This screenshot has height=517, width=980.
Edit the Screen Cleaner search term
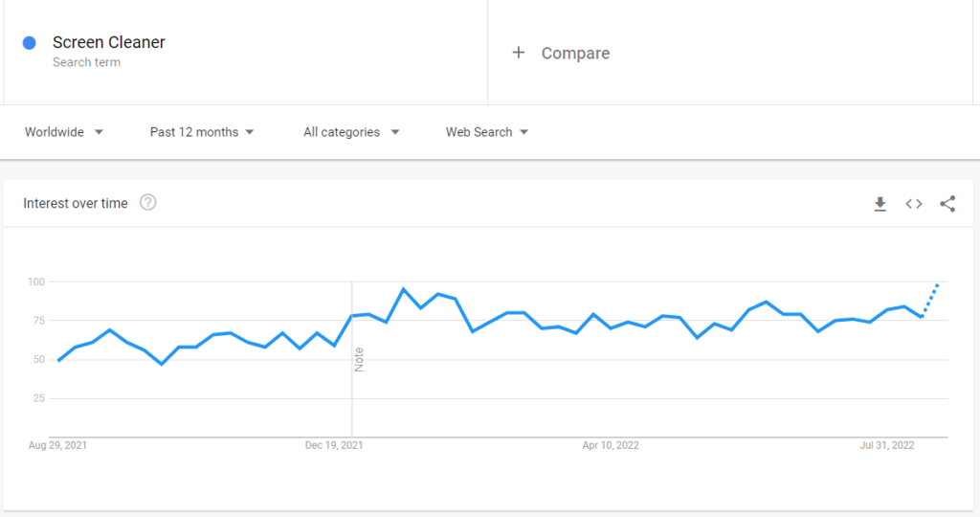point(109,42)
